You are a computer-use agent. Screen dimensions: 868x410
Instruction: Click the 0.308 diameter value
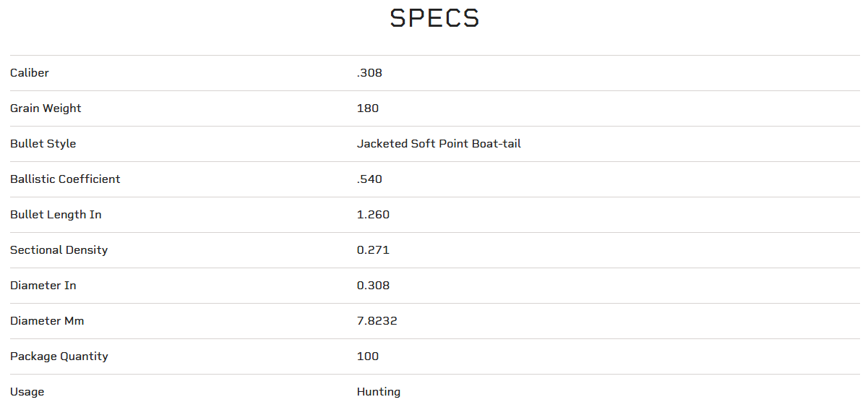coord(373,286)
